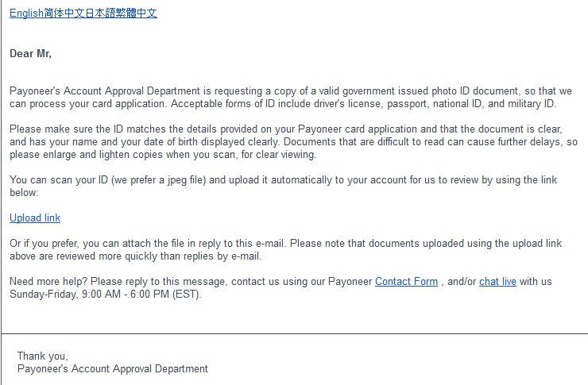Click the 'You can scan your ID' sentence
Image resolution: width=588 pixels, height=385 pixels.
pos(283,186)
